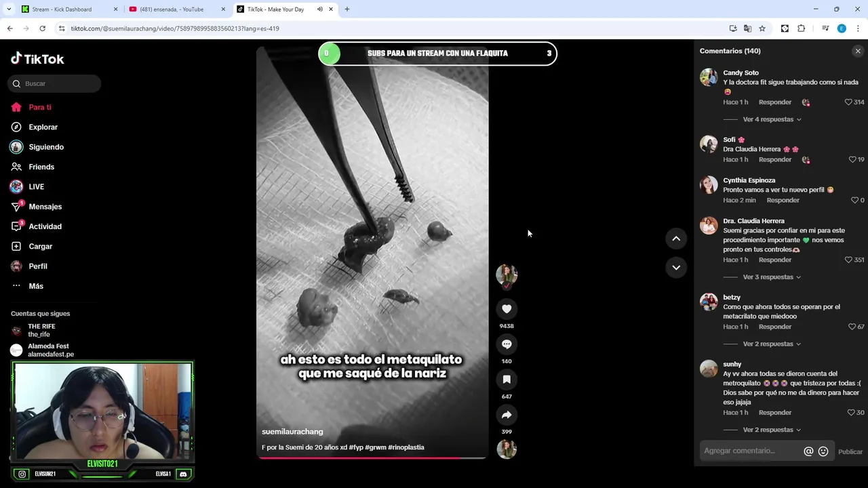Open Chrome tab search dropdown
This screenshot has height=488, width=868.
9,9
